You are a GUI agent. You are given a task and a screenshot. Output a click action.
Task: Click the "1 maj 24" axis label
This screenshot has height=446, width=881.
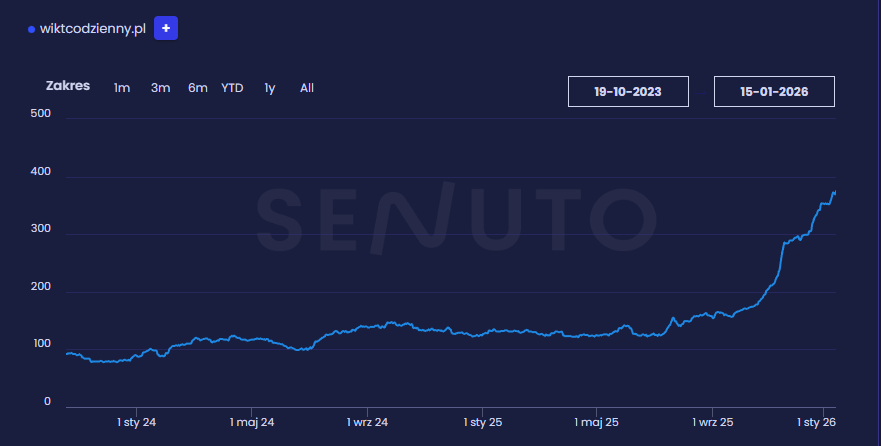(251, 423)
